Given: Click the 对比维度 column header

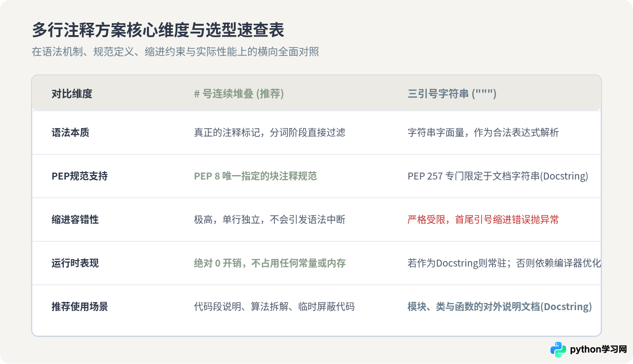Looking at the screenshot, I should pos(72,93).
